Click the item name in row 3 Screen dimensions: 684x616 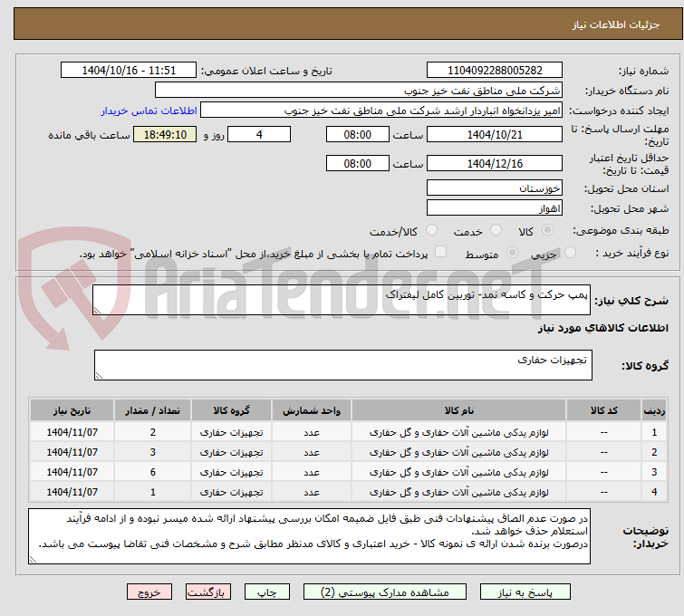point(459,472)
